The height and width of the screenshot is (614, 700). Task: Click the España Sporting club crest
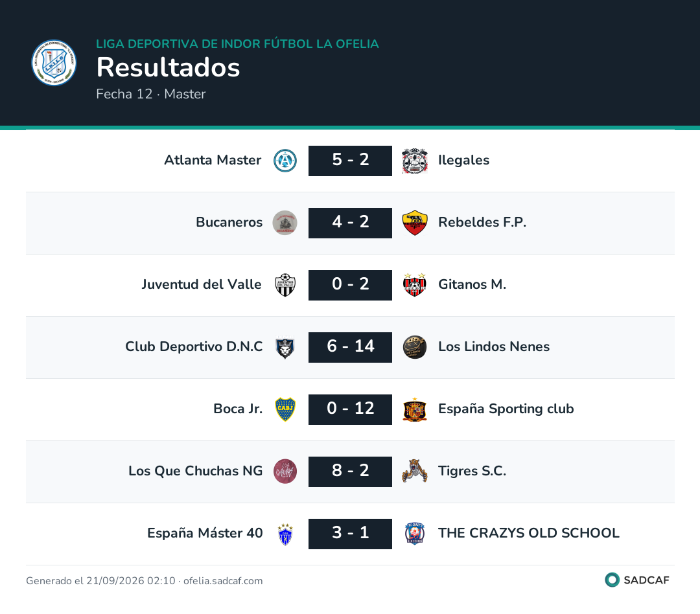[x=415, y=409]
